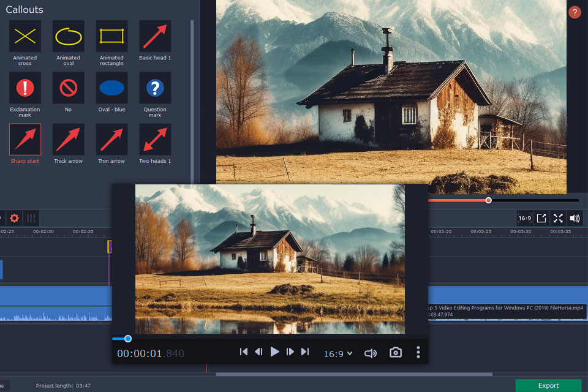The width and height of the screenshot is (588, 392).
Task: Switch the main preview to fullscreen
Action: click(558, 218)
